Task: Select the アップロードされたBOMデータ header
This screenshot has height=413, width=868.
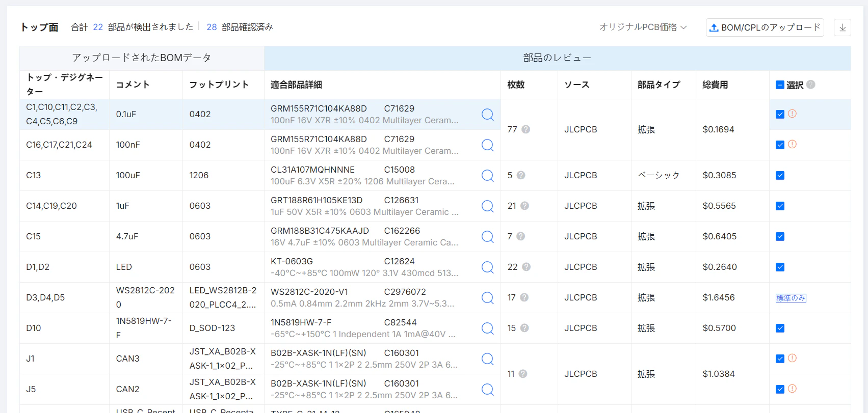Action: click(x=142, y=58)
